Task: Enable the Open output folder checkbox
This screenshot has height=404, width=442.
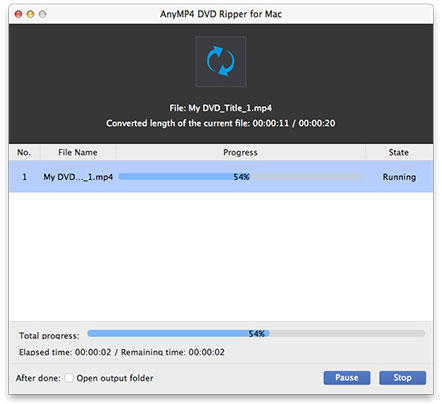Action: 69,378
